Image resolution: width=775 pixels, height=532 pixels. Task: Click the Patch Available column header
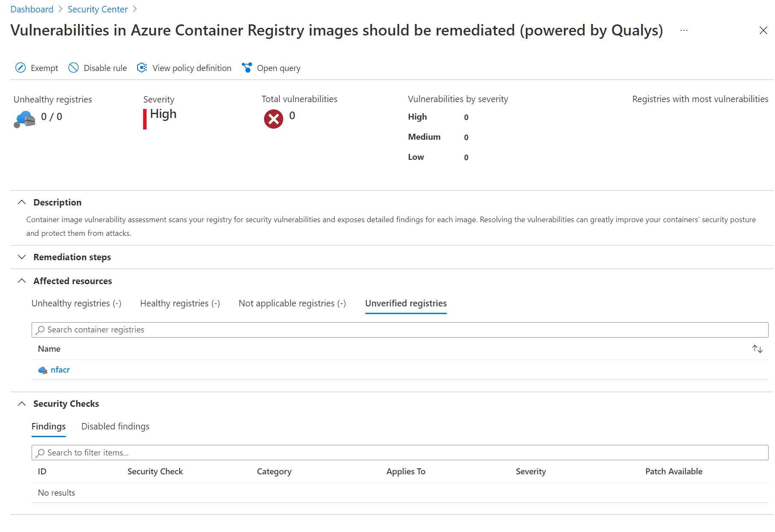click(x=674, y=471)
